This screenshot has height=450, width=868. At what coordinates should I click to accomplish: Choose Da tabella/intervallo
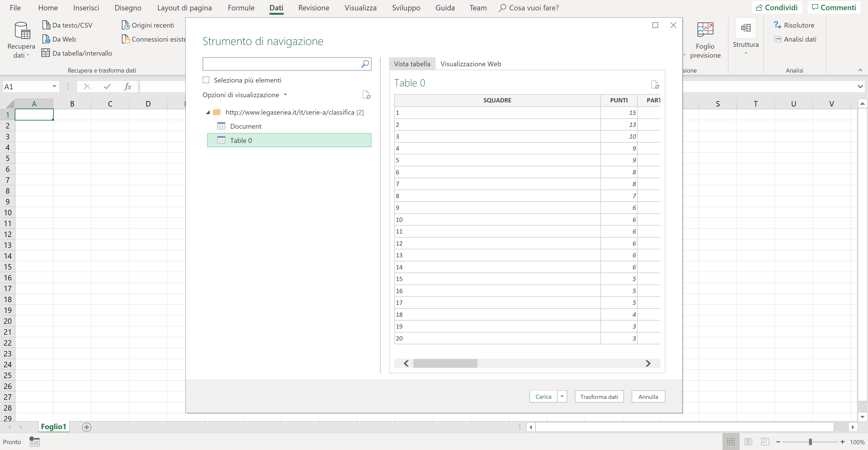(77, 53)
